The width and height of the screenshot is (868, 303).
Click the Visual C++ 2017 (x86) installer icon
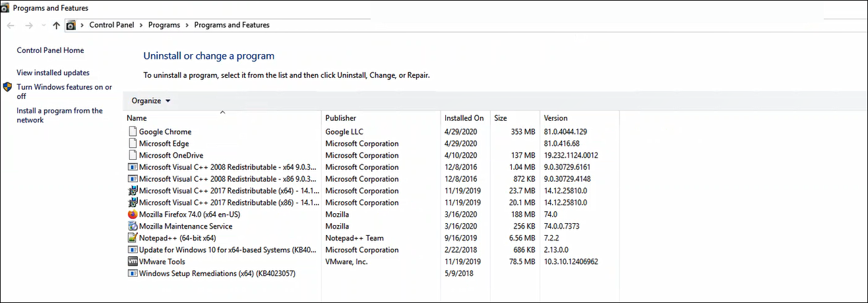click(132, 203)
